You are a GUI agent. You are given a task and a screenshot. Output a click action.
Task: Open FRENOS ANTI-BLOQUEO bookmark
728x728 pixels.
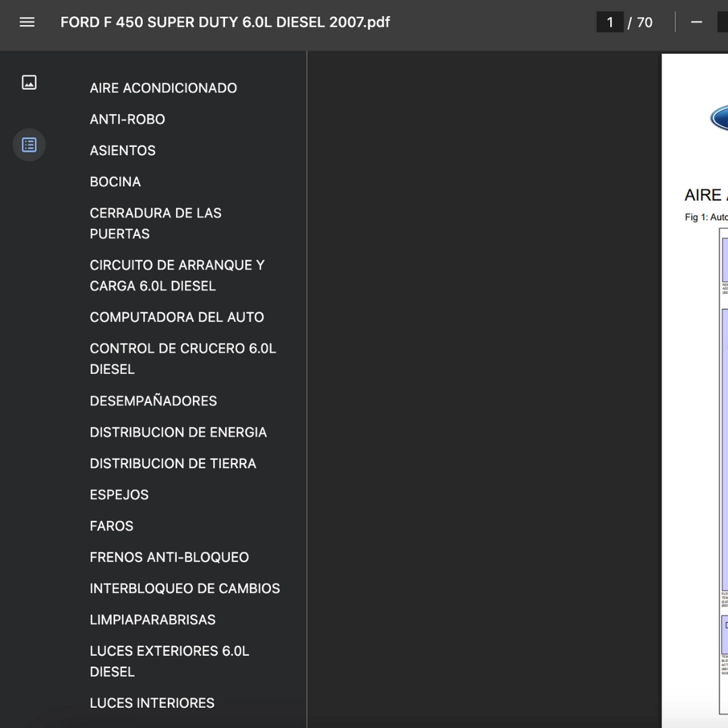pos(169,557)
